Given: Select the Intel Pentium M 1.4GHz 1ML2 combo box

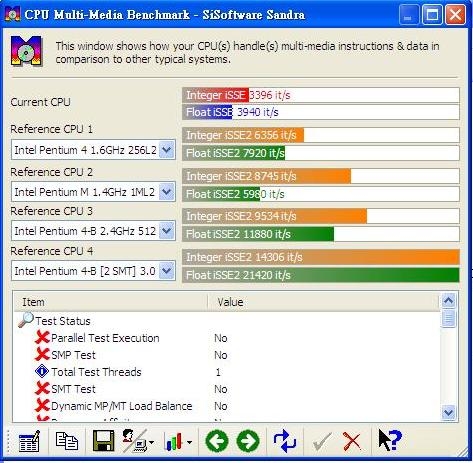Looking at the screenshot, I should coord(93,192).
